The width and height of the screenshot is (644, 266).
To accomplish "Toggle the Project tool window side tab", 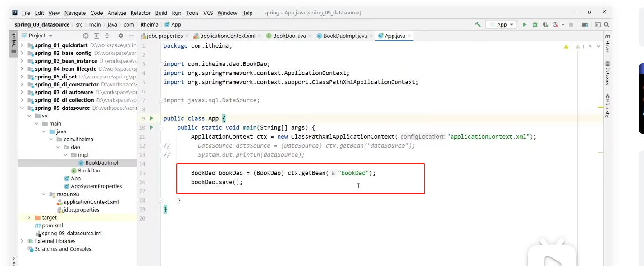I will [14, 43].
